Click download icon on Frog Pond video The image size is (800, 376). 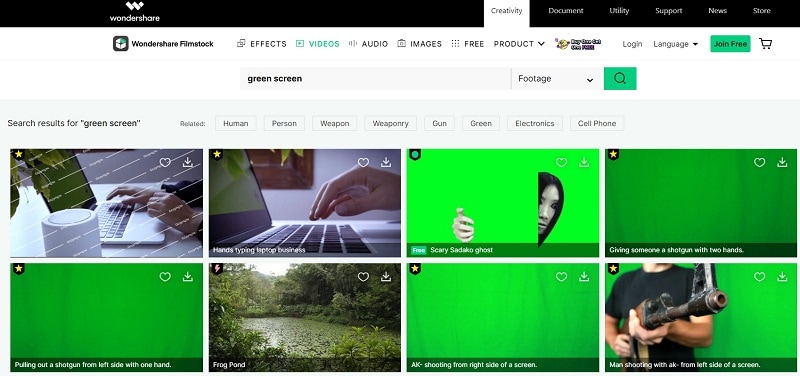tap(386, 277)
